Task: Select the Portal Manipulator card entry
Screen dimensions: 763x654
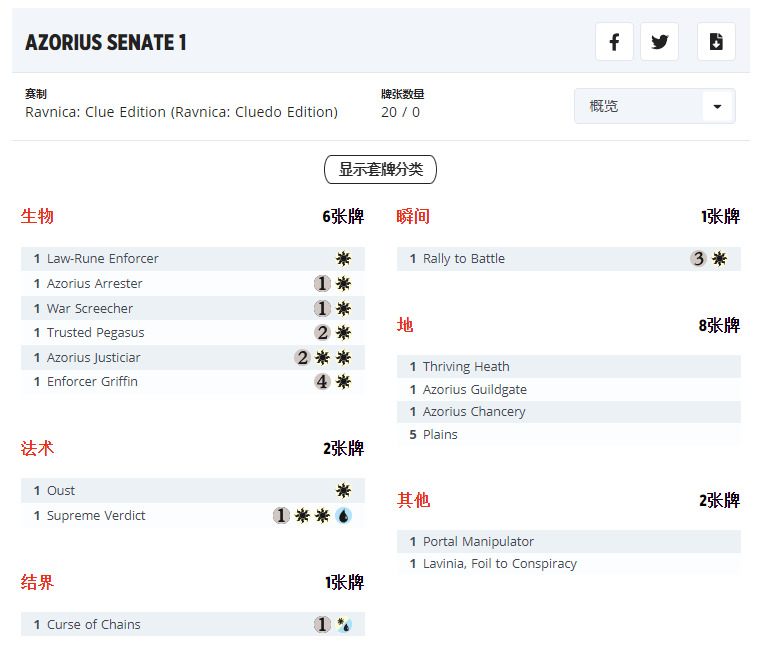Action: click(x=478, y=542)
